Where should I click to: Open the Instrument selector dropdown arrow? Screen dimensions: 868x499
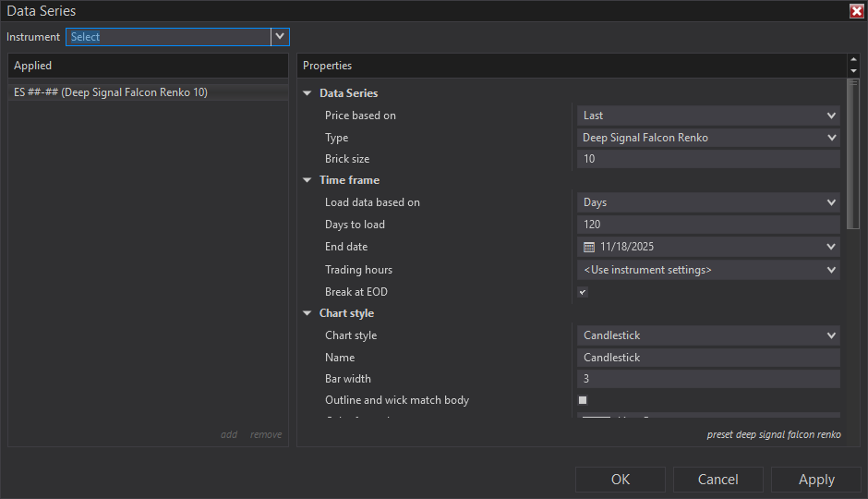click(x=280, y=37)
